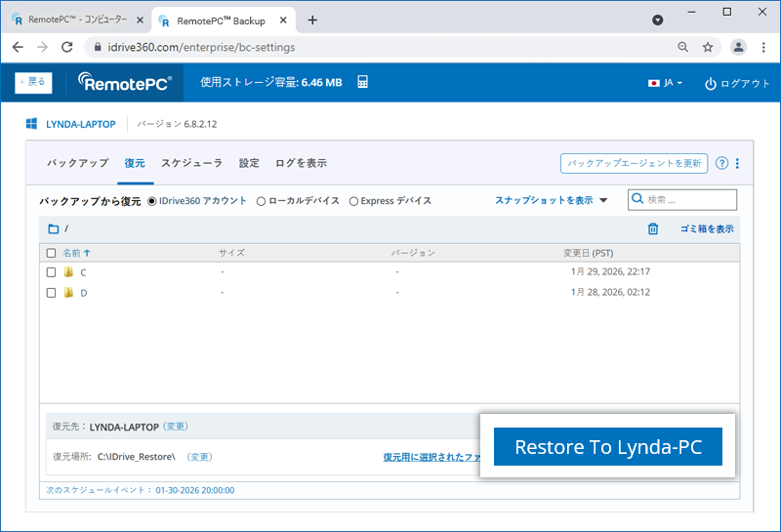Open the C drive folder icon
781x532 pixels.
click(x=68, y=272)
